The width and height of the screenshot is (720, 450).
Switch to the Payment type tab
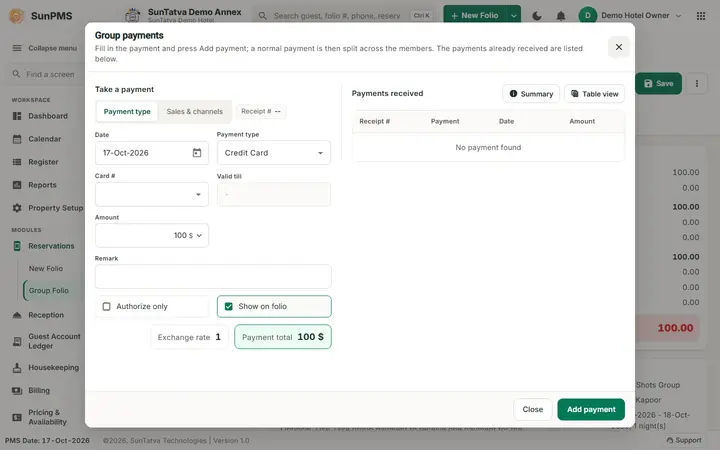(x=127, y=112)
